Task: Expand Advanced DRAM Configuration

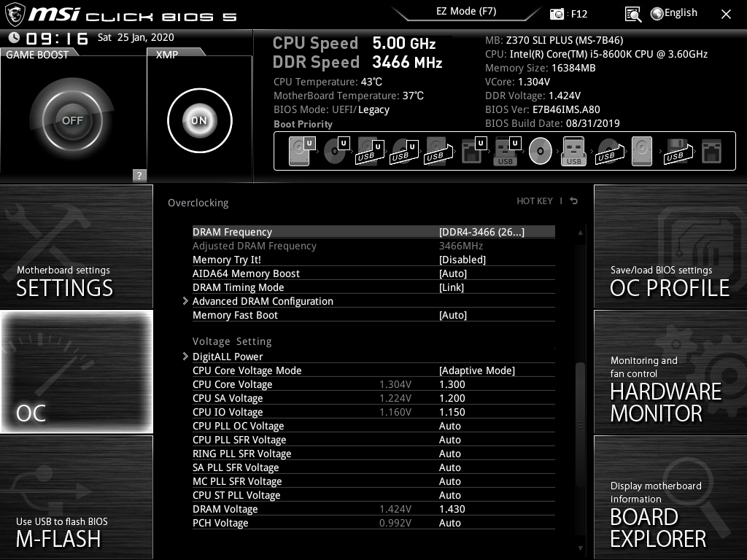Action: 263,301
